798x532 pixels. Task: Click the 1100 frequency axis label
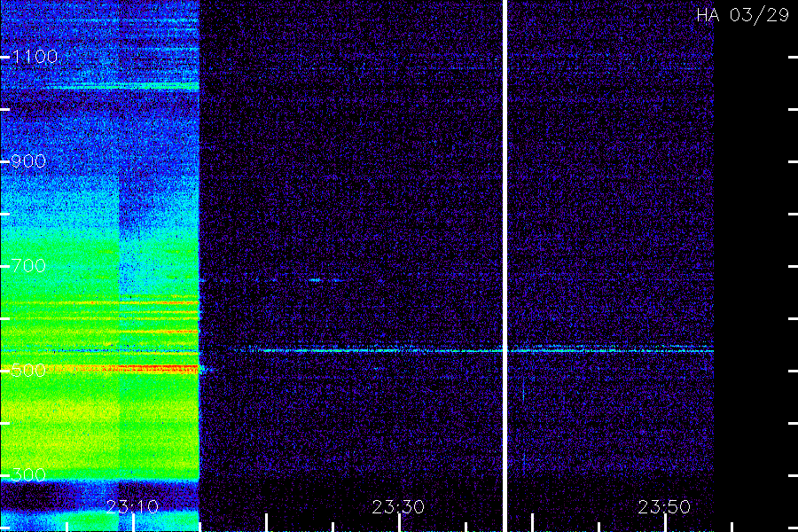pos(35,57)
